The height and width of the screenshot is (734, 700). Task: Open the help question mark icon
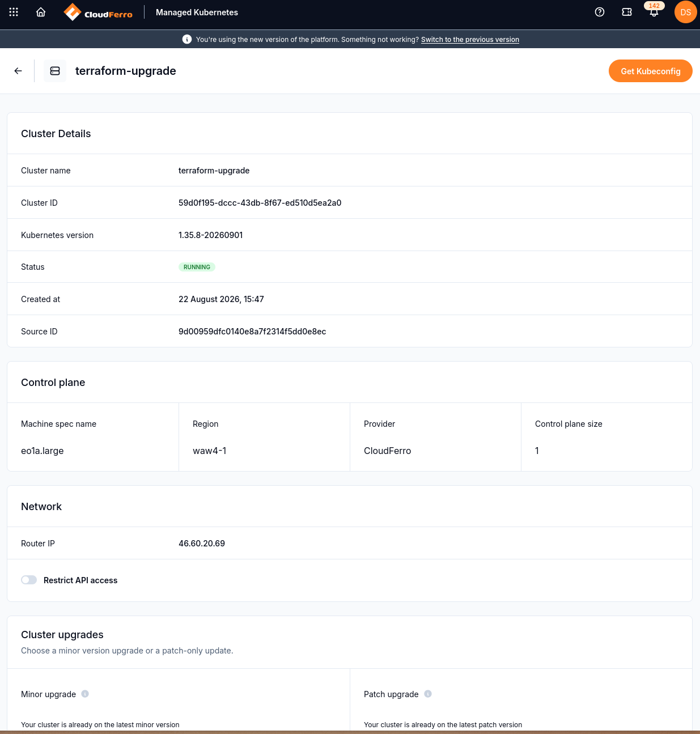[x=600, y=12]
